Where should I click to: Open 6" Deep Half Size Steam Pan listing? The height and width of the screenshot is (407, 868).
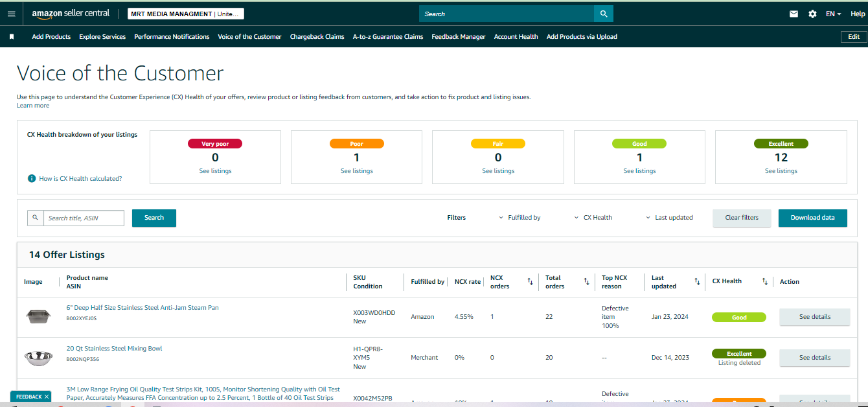[143, 308]
